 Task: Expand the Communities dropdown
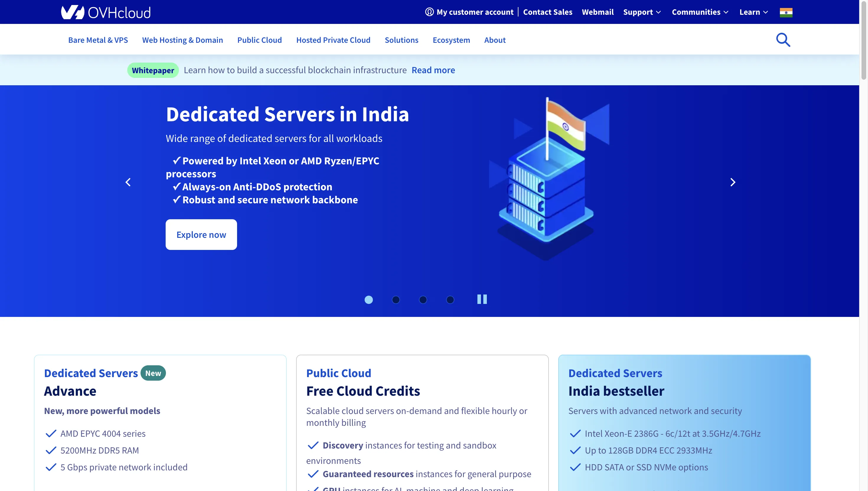tap(700, 12)
